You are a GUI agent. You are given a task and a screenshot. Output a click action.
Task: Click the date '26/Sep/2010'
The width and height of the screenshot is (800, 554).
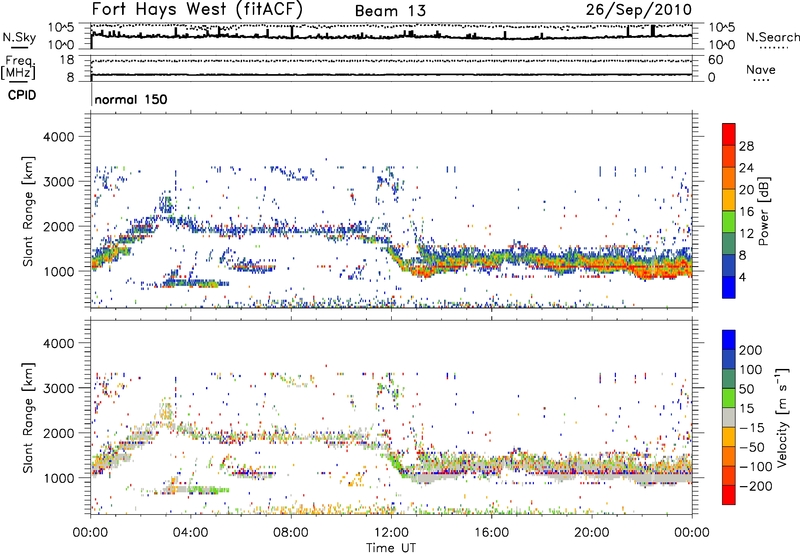coord(639,10)
